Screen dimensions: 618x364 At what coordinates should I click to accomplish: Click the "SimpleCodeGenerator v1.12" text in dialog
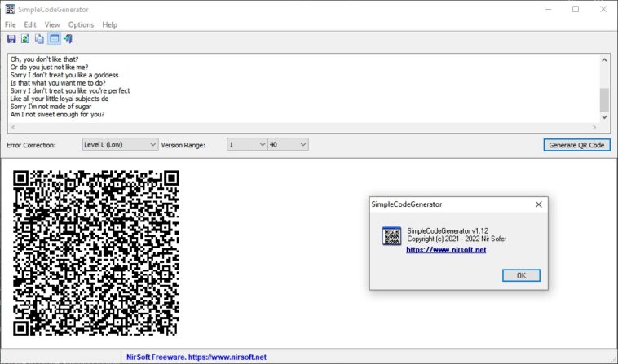click(448, 231)
